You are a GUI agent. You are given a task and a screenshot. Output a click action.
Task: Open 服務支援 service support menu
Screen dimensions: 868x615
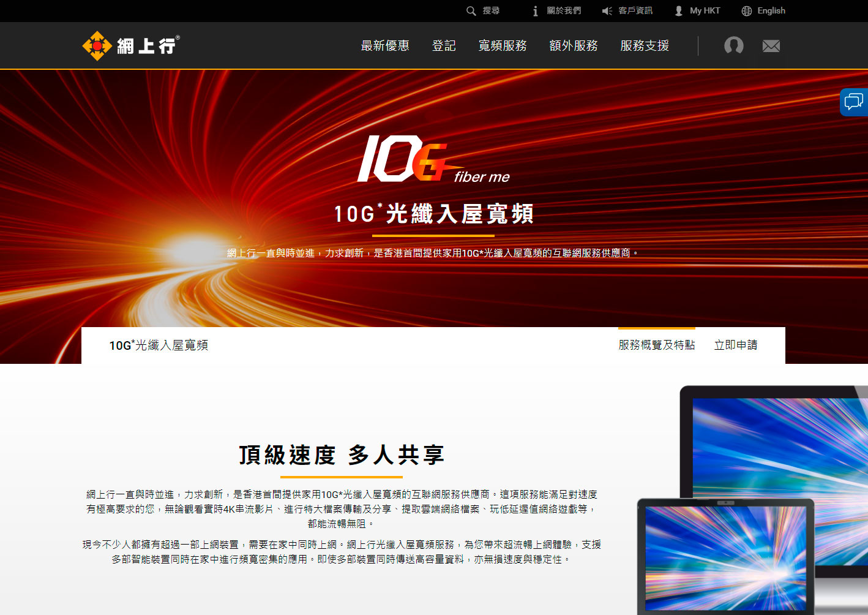tap(645, 46)
